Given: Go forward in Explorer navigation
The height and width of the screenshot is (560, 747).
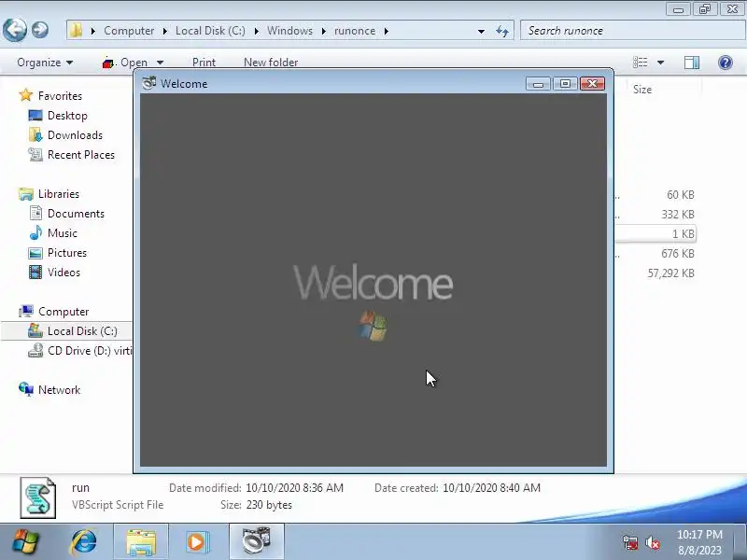Looking at the screenshot, I should pyautogui.click(x=40, y=30).
